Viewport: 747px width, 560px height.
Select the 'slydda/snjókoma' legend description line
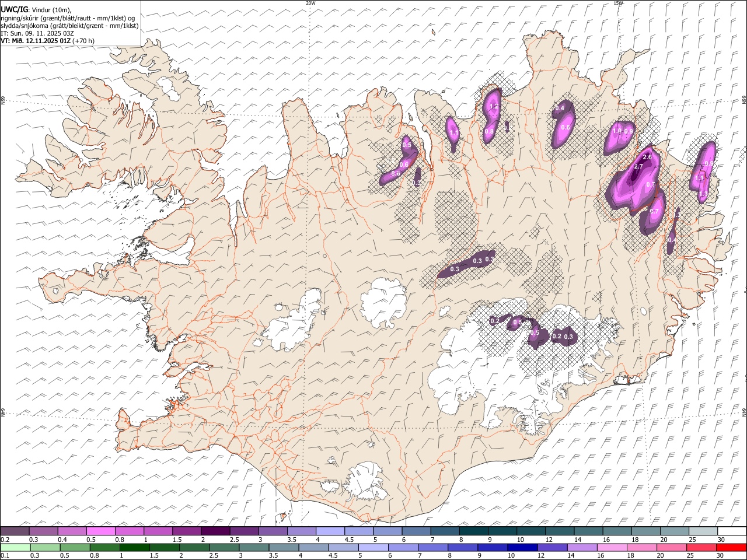pyautogui.click(x=69, y=26)
